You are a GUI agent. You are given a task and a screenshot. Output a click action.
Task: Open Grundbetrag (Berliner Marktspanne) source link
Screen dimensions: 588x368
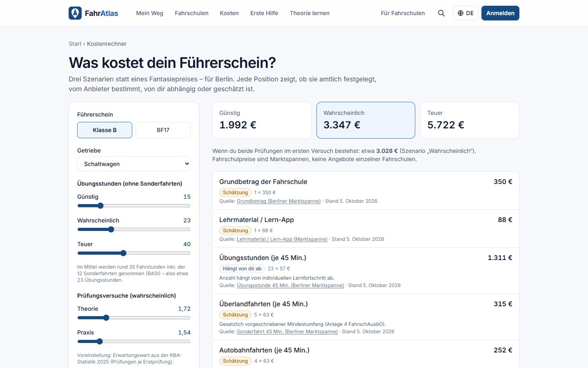[x=278, y=201]
